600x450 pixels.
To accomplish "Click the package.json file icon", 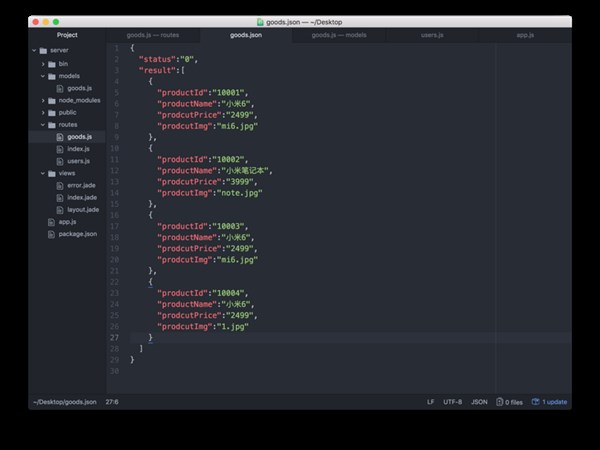I will click(50, 234).
